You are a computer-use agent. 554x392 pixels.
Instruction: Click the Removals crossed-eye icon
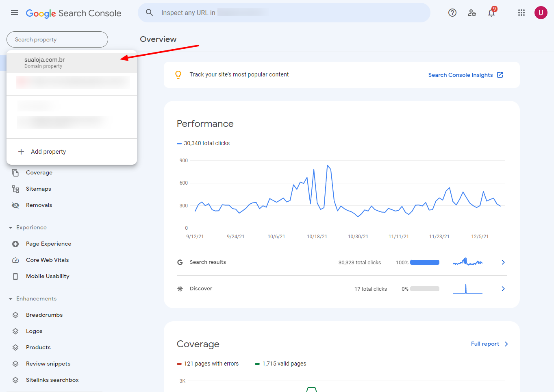[15, 205]
